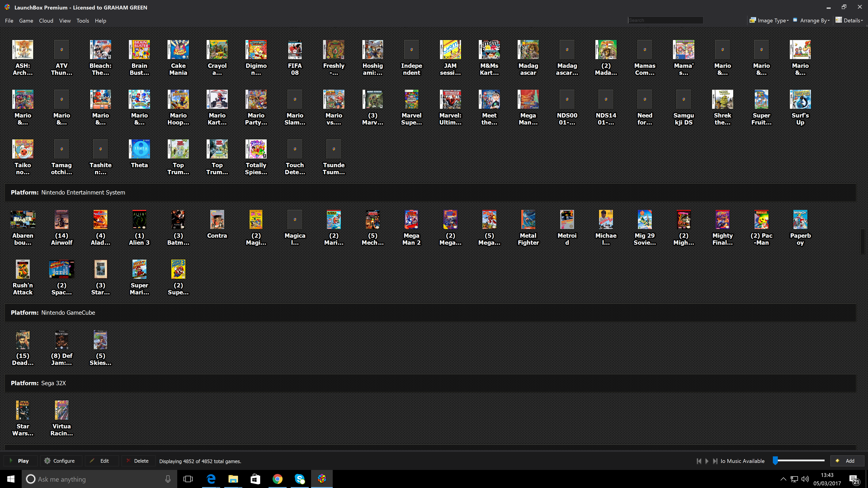Viewport: 868px width, 488px height.
Task: Select the Touch Detective placeholder thumbnail
Action: (295, 149)
